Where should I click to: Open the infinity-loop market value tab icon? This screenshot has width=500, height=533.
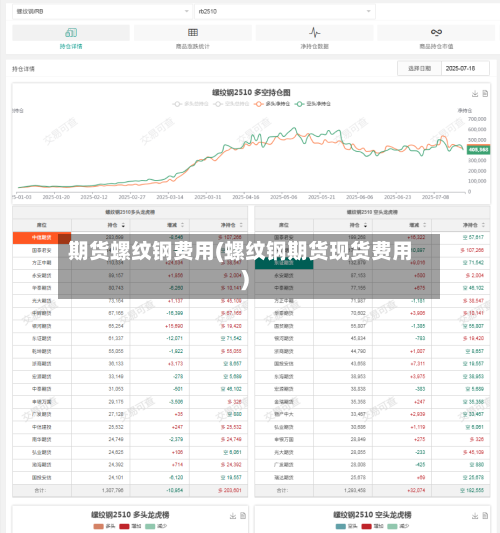point(436,32)
